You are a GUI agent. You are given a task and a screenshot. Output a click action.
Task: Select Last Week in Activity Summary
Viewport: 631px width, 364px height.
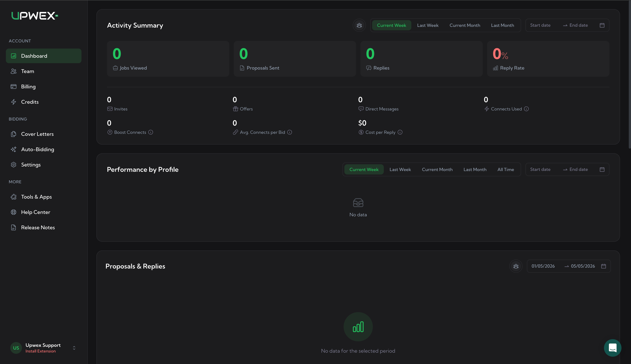428,25
